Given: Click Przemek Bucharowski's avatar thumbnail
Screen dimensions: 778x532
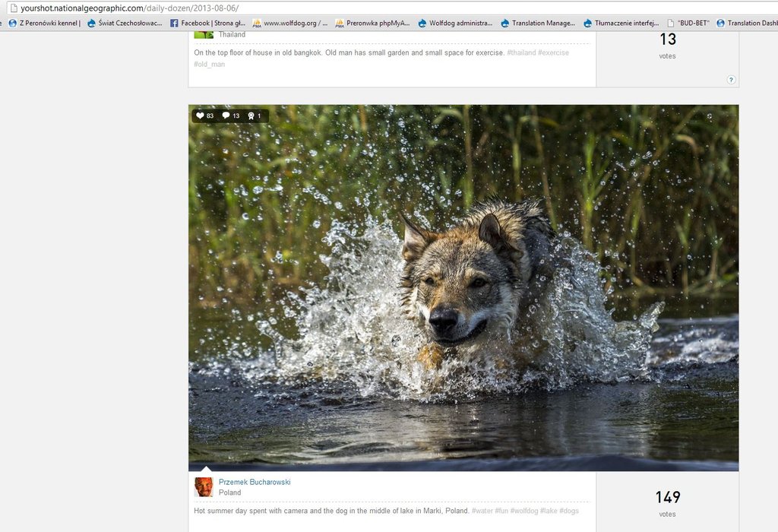Looking at the screenshot, I should coord(204,487).
